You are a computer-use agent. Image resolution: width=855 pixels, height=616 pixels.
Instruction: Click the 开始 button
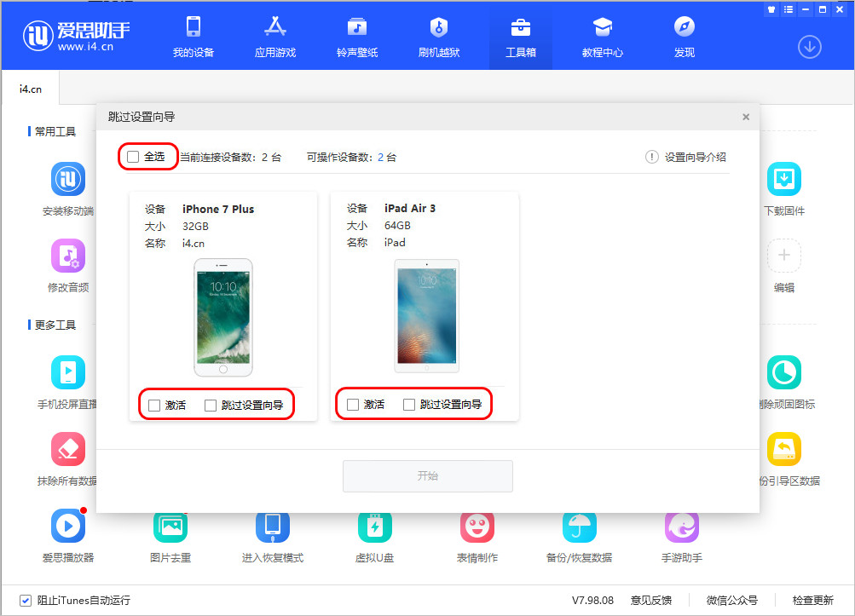point(428,476)
